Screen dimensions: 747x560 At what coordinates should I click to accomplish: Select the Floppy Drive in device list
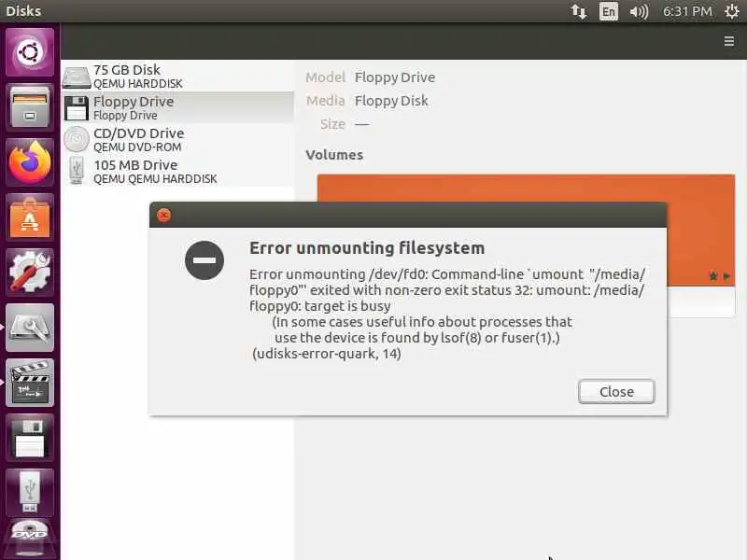(177, 107)
